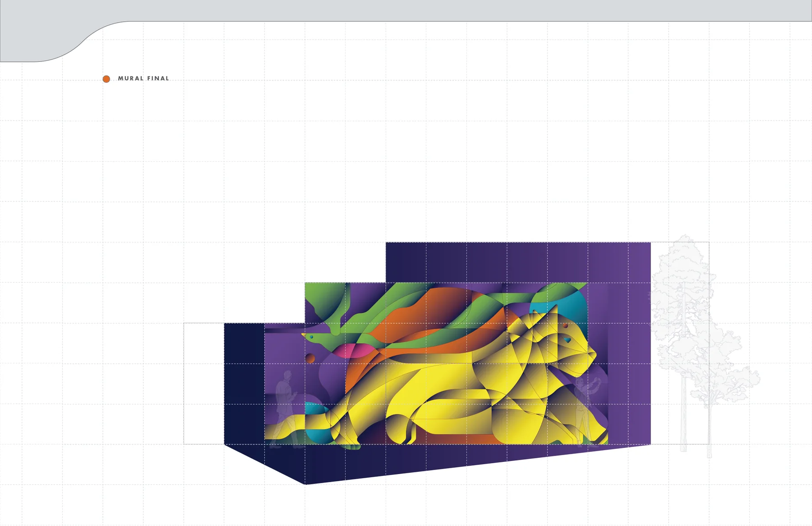Viewport: 812px width, 526px height.
Task: Click the orange dot beside MURAL FINAL
Action: point(106,79)
